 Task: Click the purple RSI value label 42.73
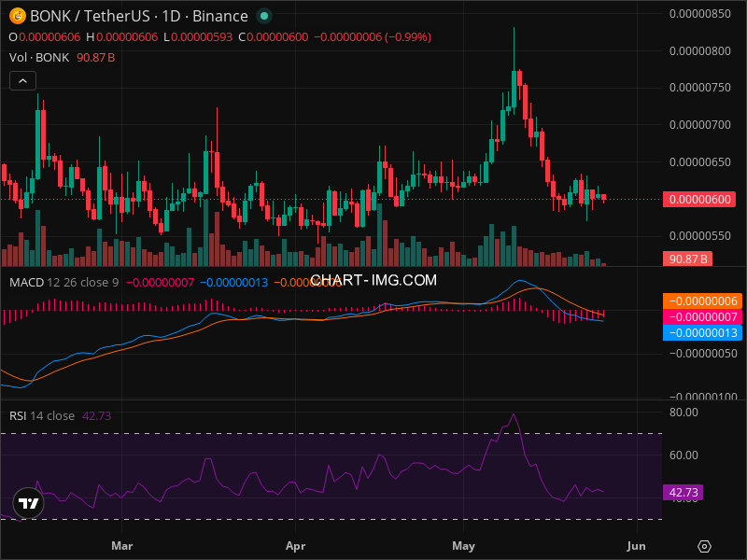click(x=683, y=493)
